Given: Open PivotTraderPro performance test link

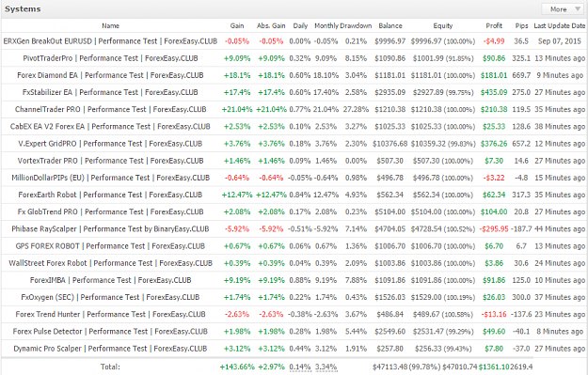Looking at the screenshot, I should 110,58.
